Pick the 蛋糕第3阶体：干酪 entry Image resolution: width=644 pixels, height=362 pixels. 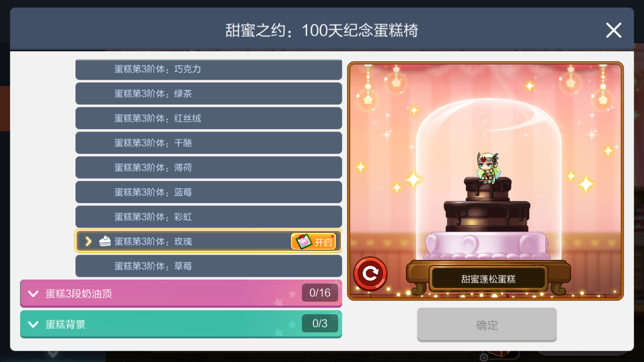(209, 143)
